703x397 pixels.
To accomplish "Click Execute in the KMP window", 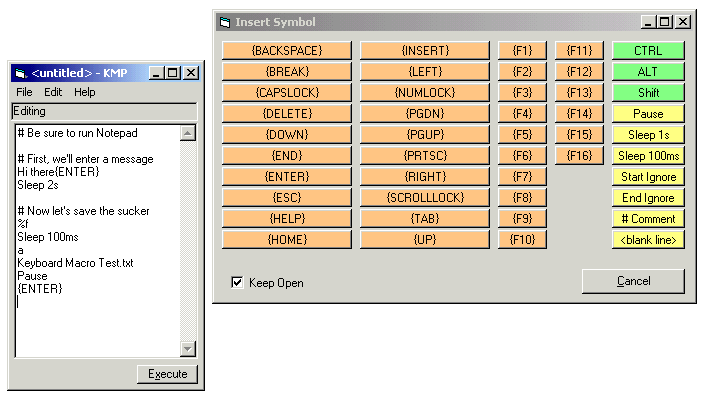I will click(167, 374).
